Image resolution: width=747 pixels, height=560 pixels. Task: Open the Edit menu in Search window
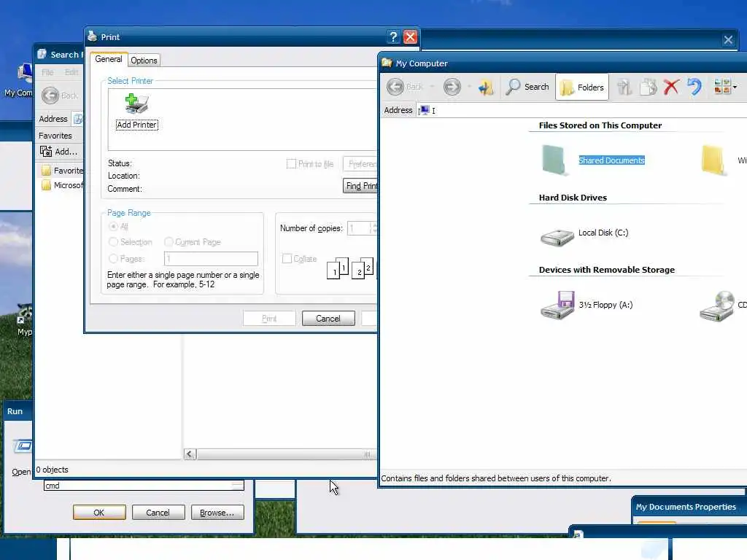click(71, 72)
